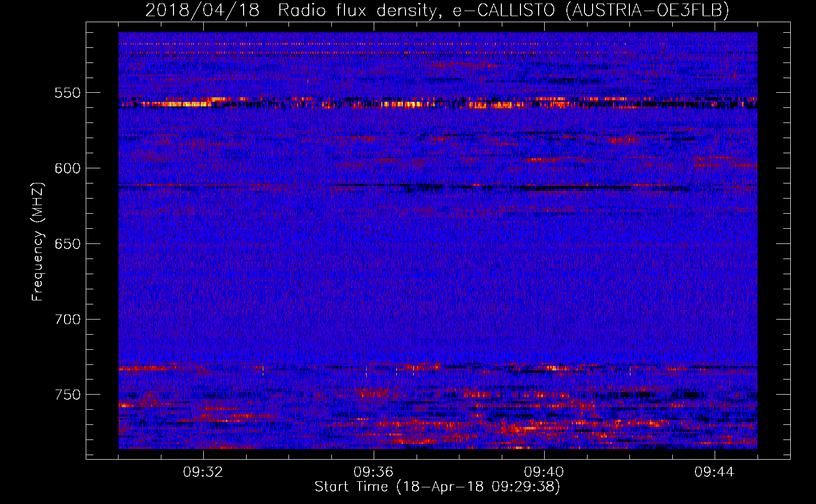Click the 09:32 time tick label
The height and width of the screenshot is (504, 816).
point(203,472)
